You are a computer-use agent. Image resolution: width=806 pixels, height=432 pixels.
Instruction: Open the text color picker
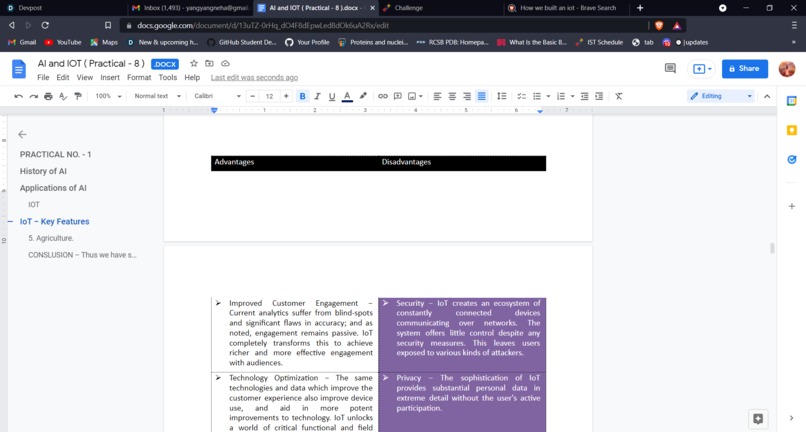[x=347, y=96]
